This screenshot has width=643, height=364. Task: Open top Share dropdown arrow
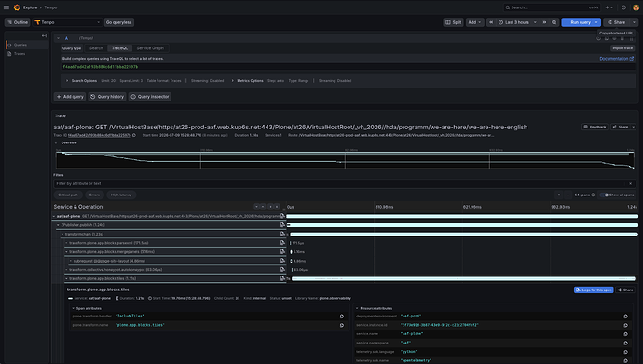pyautogui.click(x=634, y=22)
